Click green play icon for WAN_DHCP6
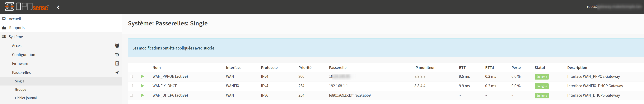644x104 pixels. tap(142, 95)
